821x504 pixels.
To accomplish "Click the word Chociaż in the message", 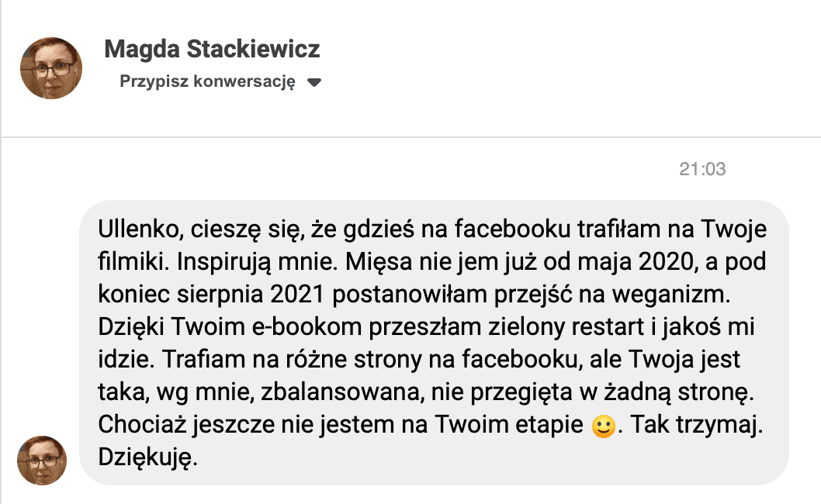I will point(142,424).
